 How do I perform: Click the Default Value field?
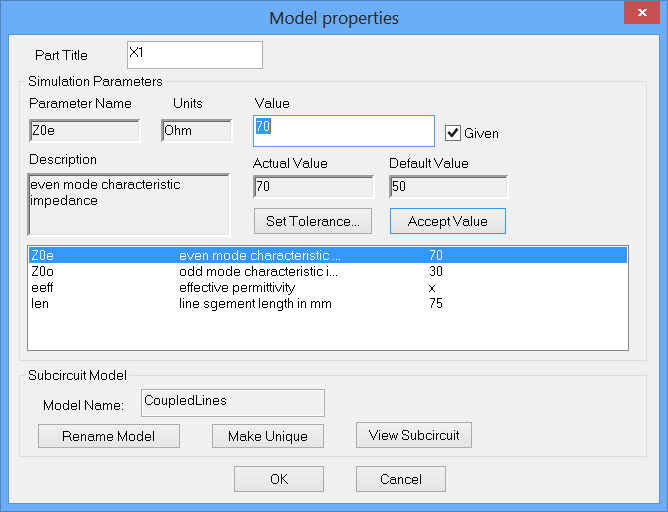click(448, 187)
